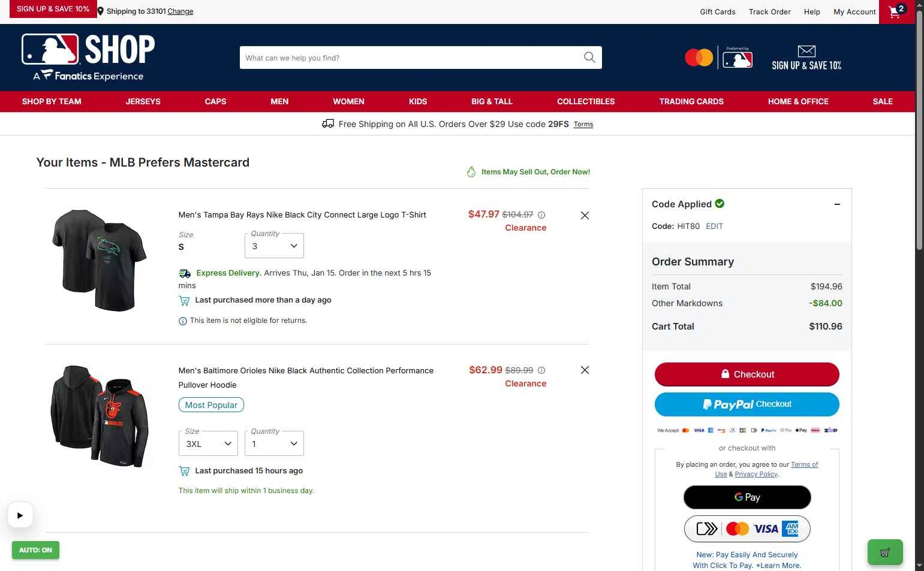Open the Orioles Hoodie size dropdown
The image size is (924, 571).
coord(208,443)
